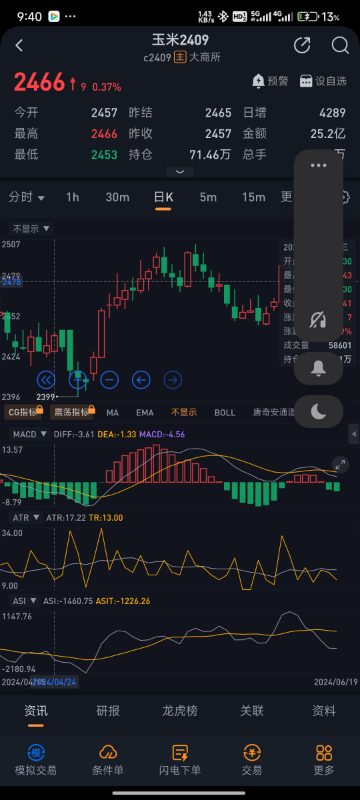Choose EMA overlay indicator
Image resolution: width=360 pixels, height=800 pixels.
coord(145,412)
